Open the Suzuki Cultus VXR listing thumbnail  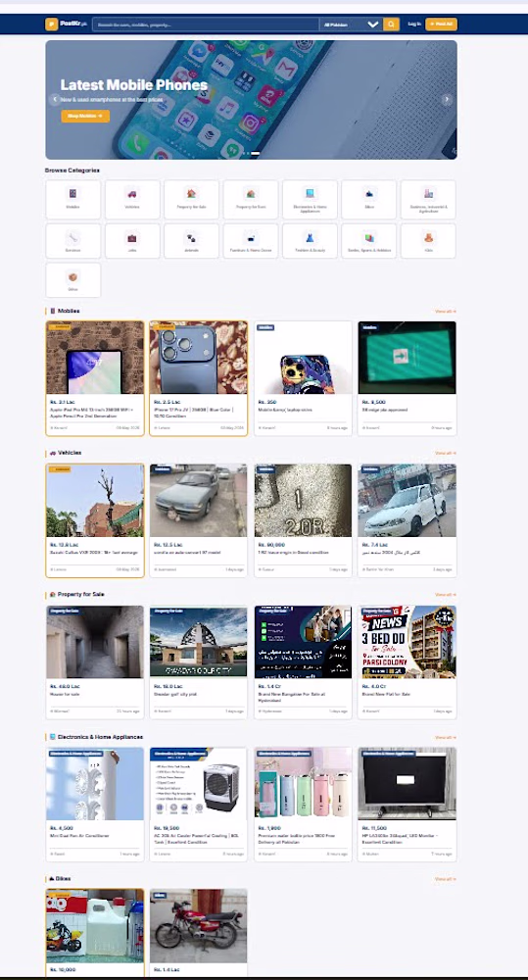coord(95,500)
